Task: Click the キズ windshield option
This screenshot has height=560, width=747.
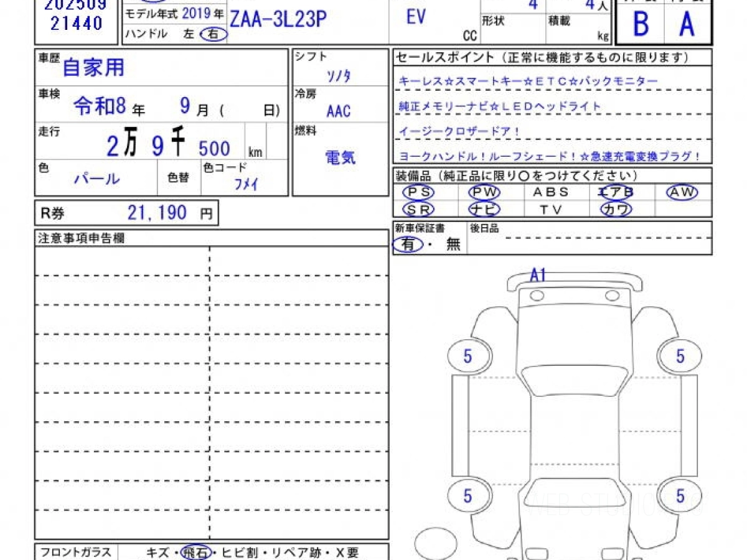Action: pyautogui.click(x=158, y=553)
